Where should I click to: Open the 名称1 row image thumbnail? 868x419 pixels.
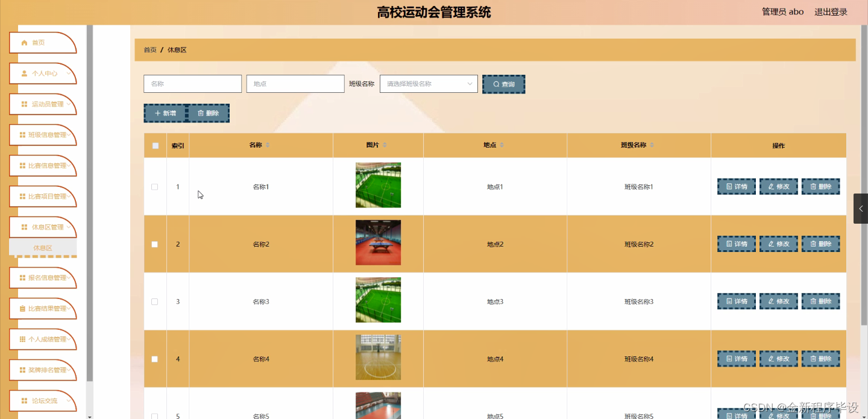378,185
